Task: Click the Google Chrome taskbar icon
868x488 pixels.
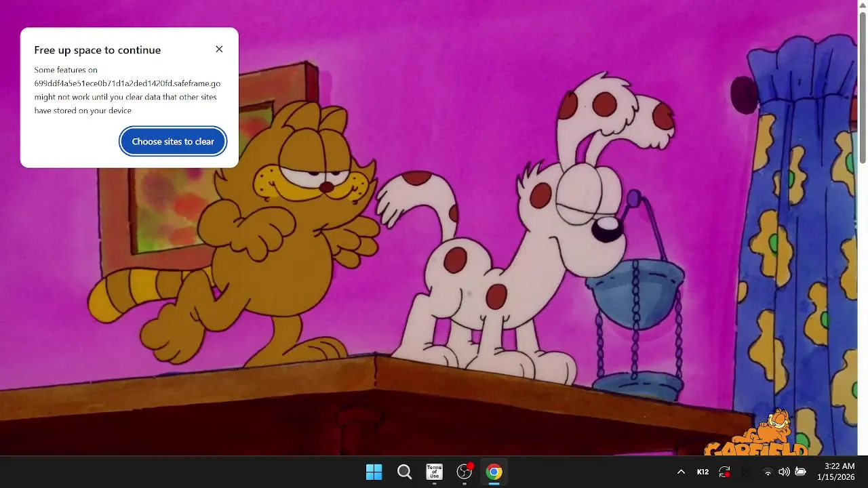Action: pos(494,472)
